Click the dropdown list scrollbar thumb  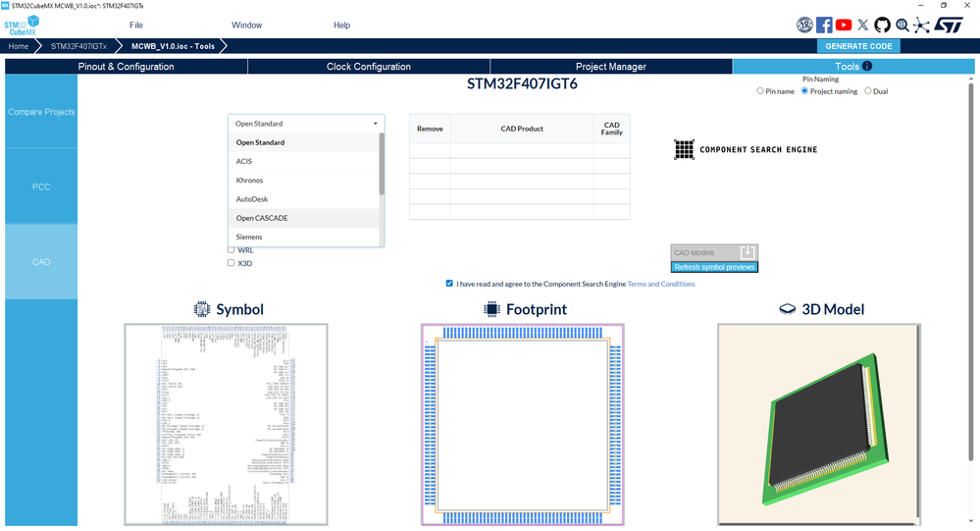[x=382, y=164]
